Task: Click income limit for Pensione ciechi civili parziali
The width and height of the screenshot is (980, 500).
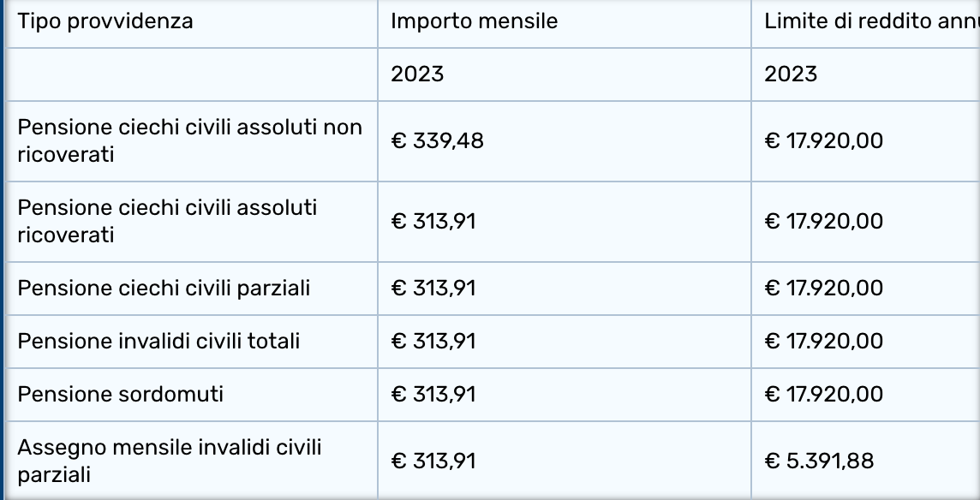Action: tap(823, 288)
